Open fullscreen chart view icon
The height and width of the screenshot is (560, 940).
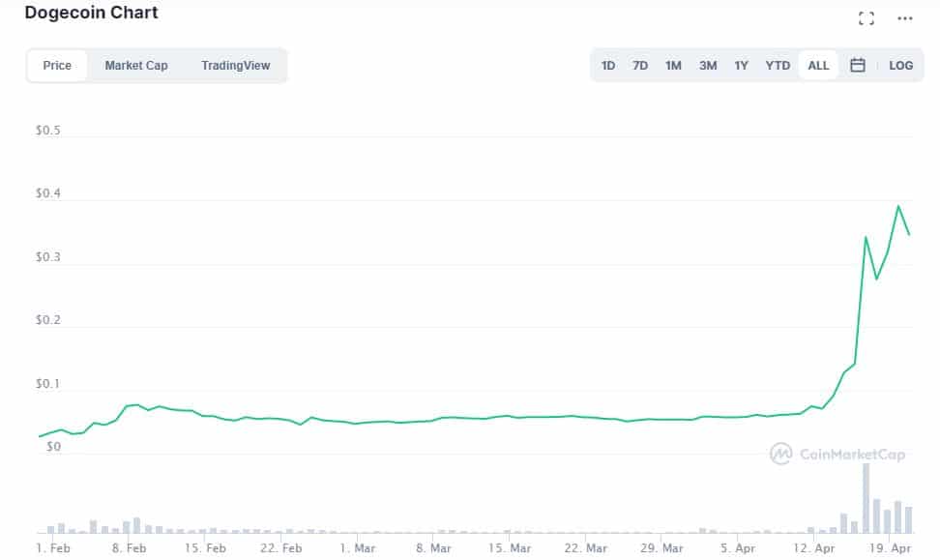tap(866, 18)
